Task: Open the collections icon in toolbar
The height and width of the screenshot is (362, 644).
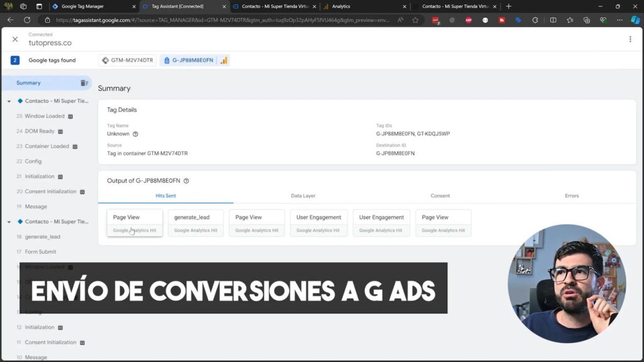Action: pos(587,20)
